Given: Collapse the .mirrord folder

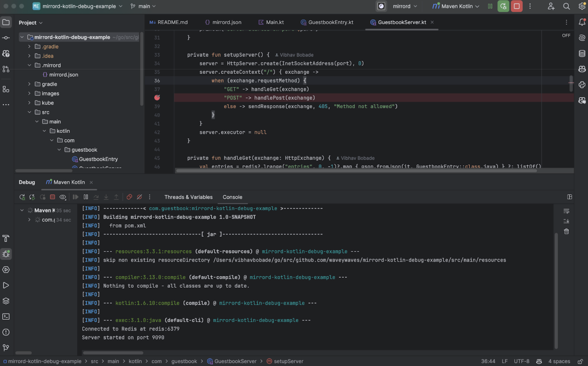Looking at the screenshot, I should tap(29, 65).
